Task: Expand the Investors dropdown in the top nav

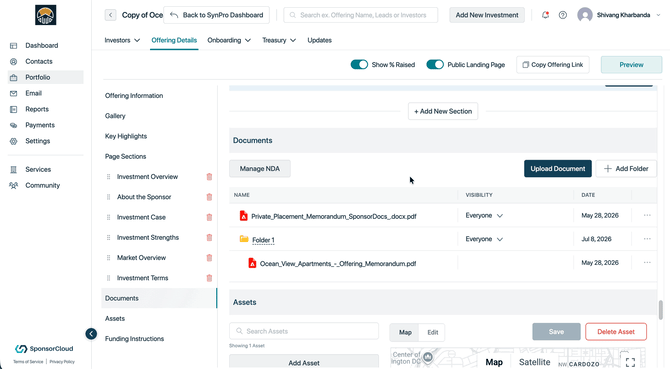Action: pos(122,40)
